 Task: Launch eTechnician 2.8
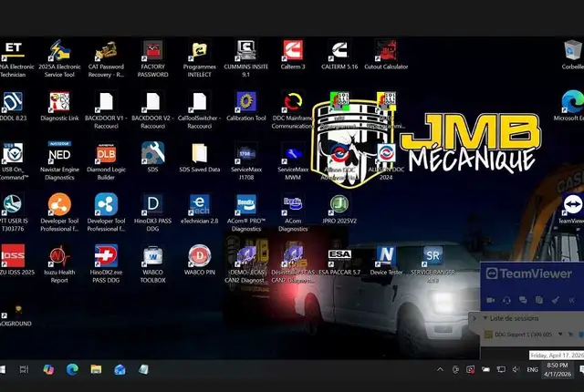tap(200, 209)
